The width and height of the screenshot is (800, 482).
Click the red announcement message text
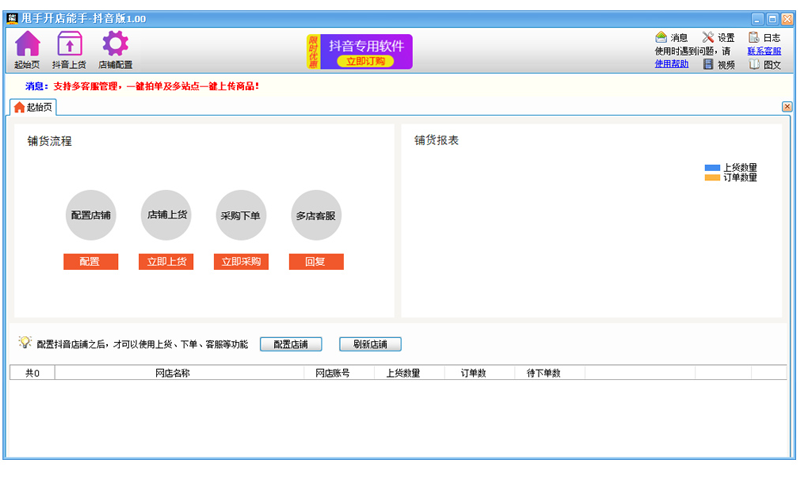pyautogui.click(x=156, y=86)
